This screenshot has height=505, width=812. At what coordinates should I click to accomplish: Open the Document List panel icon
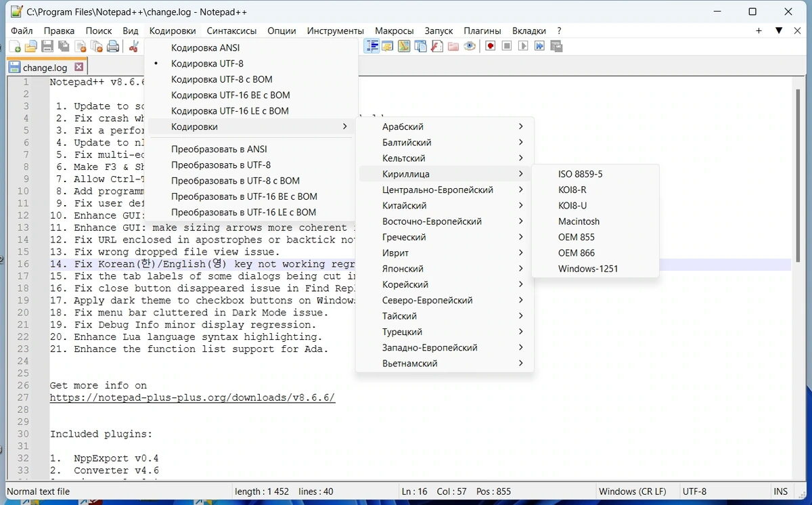tap(421, 47)
